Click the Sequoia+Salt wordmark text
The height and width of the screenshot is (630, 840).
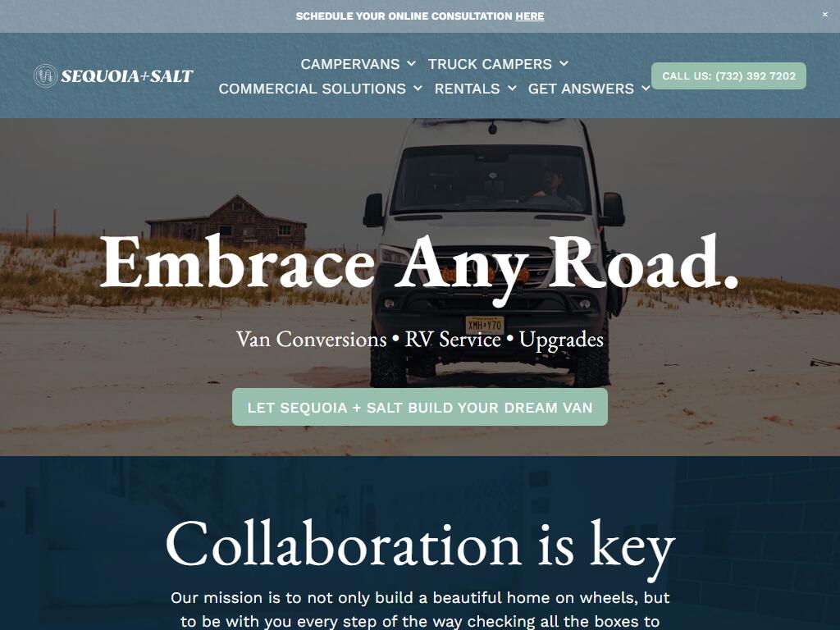pyautogui.click(x=127, y=76)
